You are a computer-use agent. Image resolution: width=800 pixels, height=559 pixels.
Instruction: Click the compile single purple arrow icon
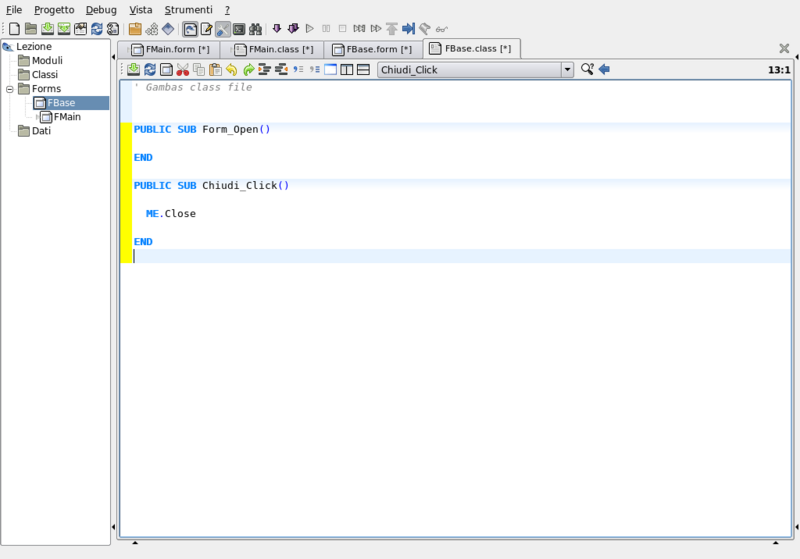[x=277, y=29]
